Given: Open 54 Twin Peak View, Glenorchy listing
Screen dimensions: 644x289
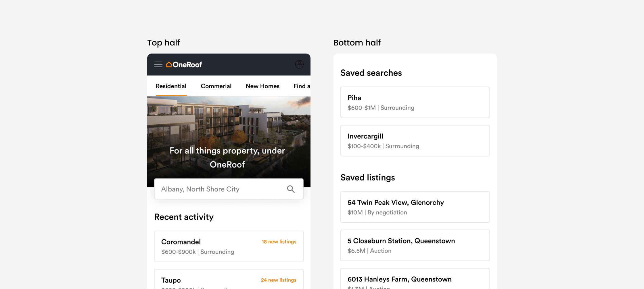Looking at the screenshot, I should (415, 207).
